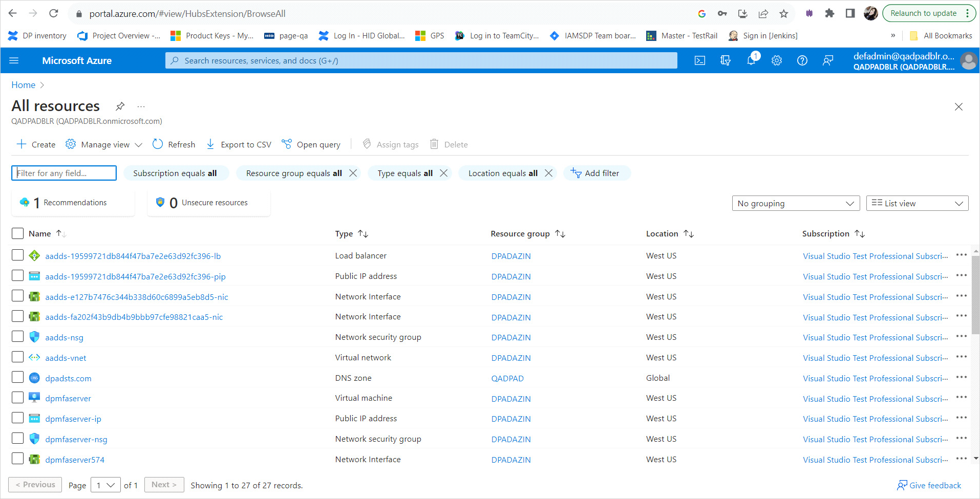Open Azure Cloud Shell icon
This screenshot has width=980, height=499.
pyautogui.click(x=699, y=60)
